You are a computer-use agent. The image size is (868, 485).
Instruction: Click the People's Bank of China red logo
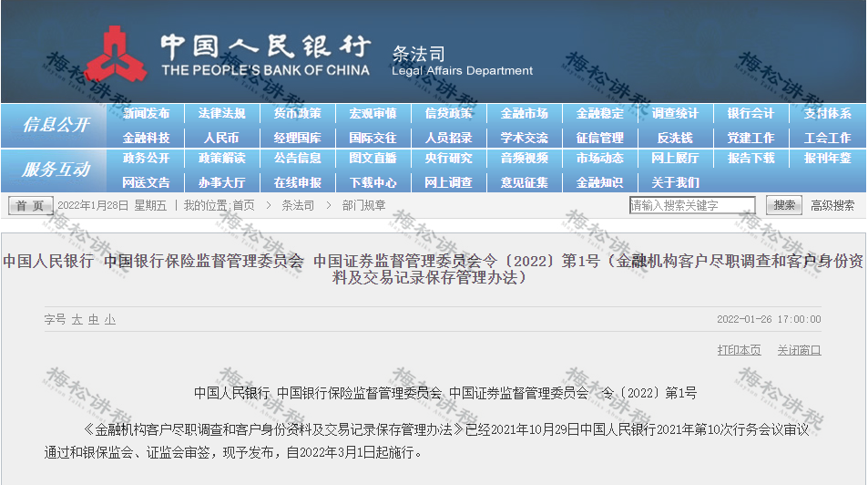click(117, 55)
